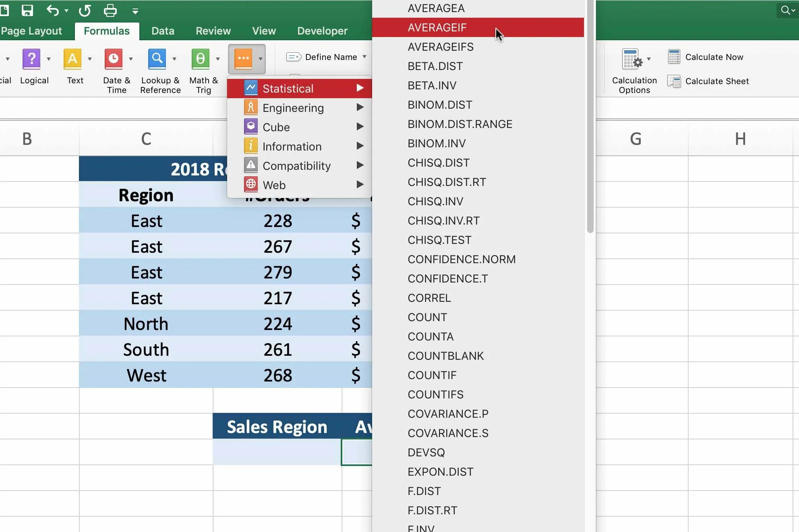Click the Date & Time functions icon

(x=114, y=59)
